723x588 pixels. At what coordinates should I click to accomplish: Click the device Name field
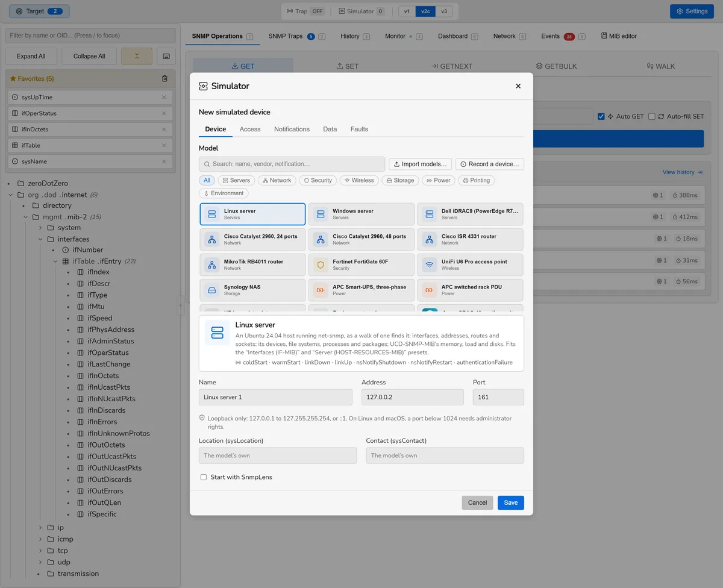[x=275, y=397]
